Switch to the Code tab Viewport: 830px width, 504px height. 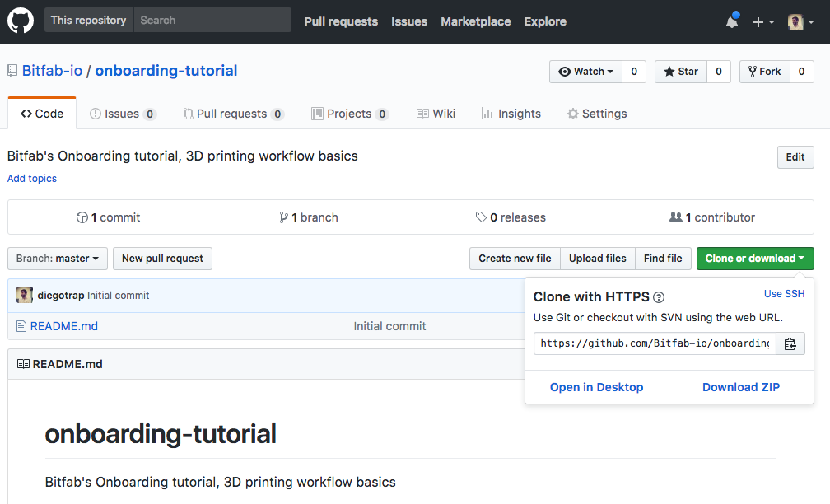[42, 114]
